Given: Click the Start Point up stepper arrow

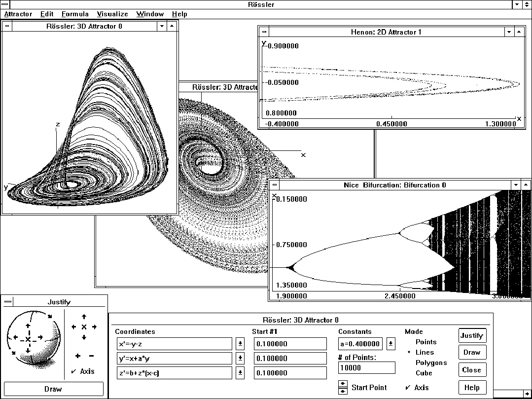Looking at the screenshot, I should [343, 384].
